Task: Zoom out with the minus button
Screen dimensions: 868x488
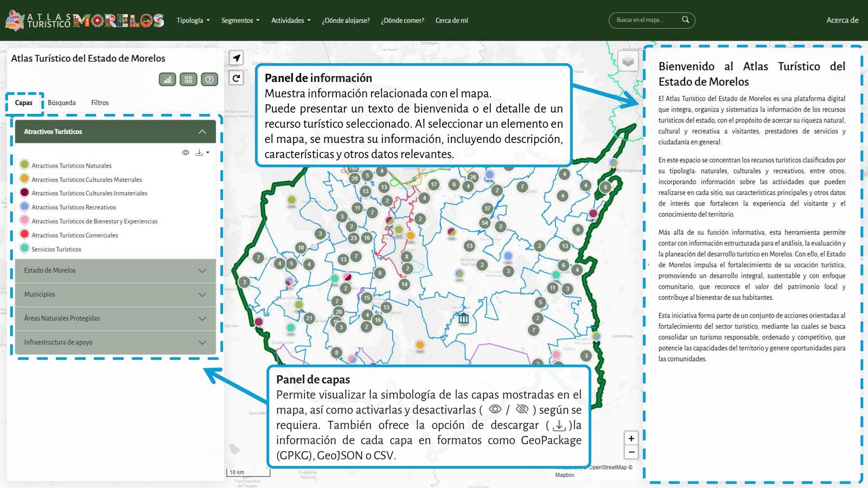Action: [x=631, y=452]
